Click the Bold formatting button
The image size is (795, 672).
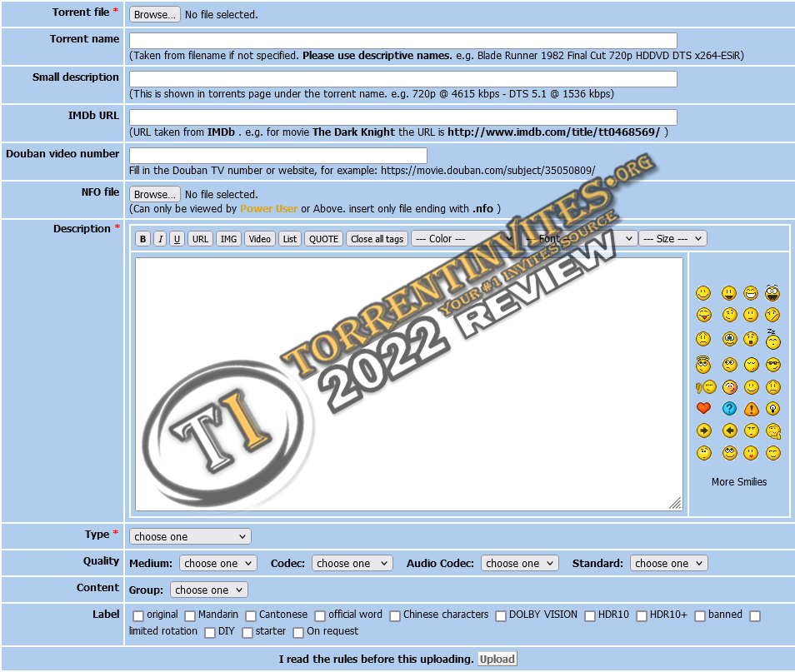(142, 239)
